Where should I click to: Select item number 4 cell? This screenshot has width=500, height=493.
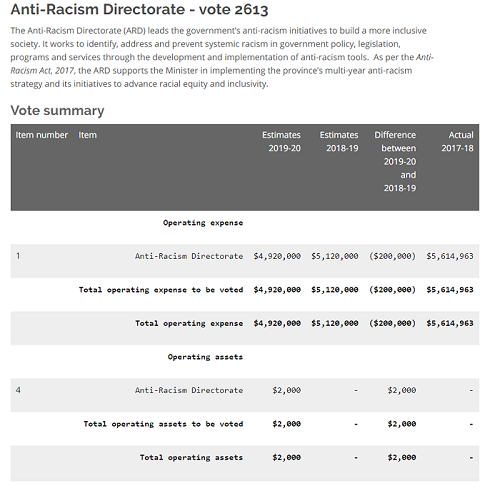click(18, 390)
